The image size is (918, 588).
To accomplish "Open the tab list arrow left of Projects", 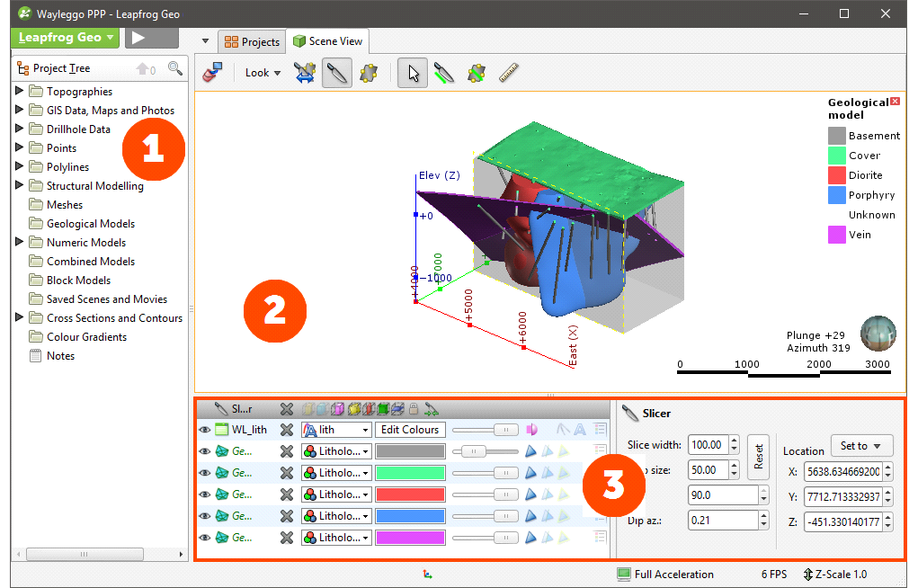I will [x=205, y=41].
